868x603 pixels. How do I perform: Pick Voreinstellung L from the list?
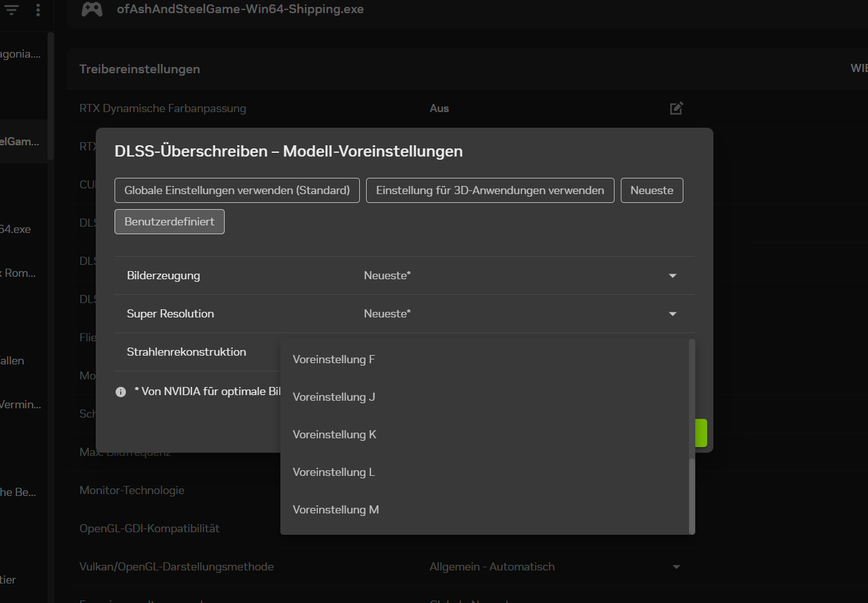click(484, 472)
